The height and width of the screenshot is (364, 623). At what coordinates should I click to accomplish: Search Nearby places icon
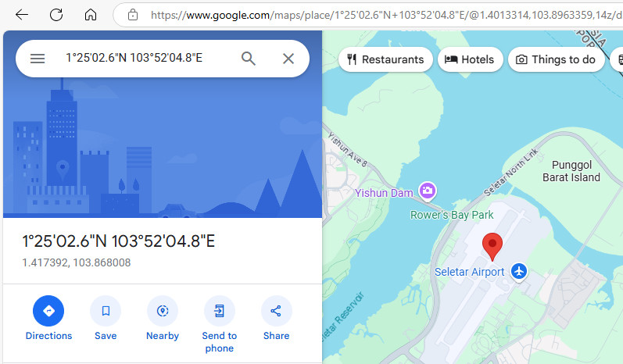(x=163, y=311)
